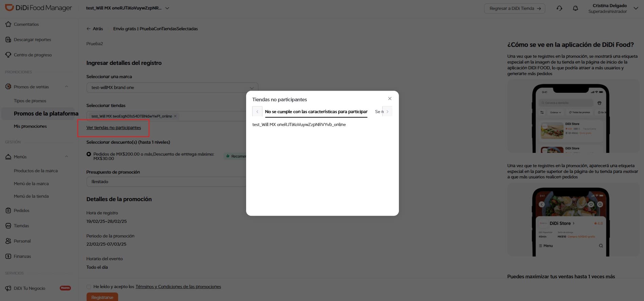Viewport: 644px width, 301px height.
Task: Close the Tiendas no participantes dialog
Action: (x=390, y=99)
